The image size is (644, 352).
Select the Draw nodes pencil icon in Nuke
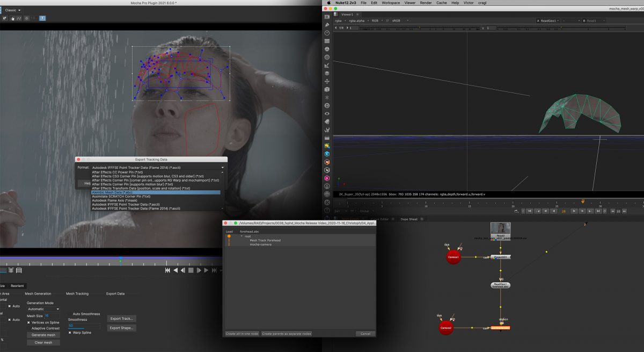pyautogui.click(x=326, y=25)
